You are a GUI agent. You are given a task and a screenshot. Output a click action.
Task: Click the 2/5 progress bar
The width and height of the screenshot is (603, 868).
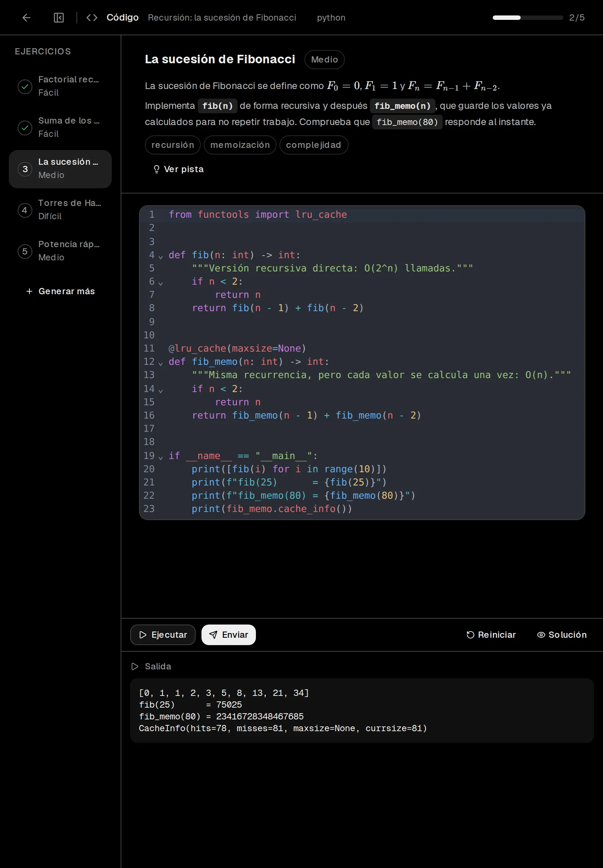tap(528, 18)
